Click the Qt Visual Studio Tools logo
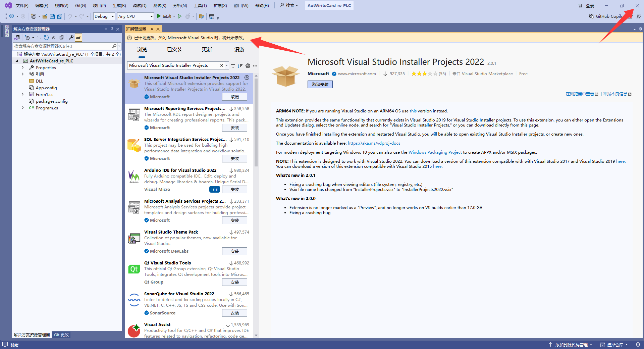Screen dimensions: 644x349 pyautogui.click(x=134, y=269)
